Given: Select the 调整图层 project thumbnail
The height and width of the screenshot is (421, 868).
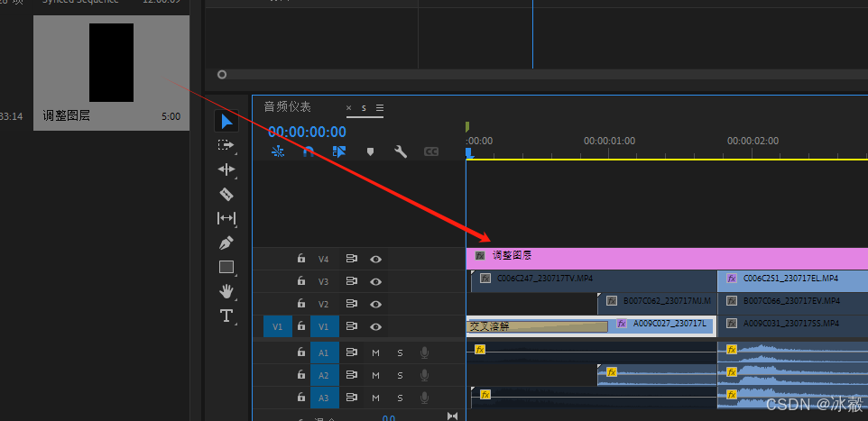Looking at the screenshot, I should [x=111, y=72].
